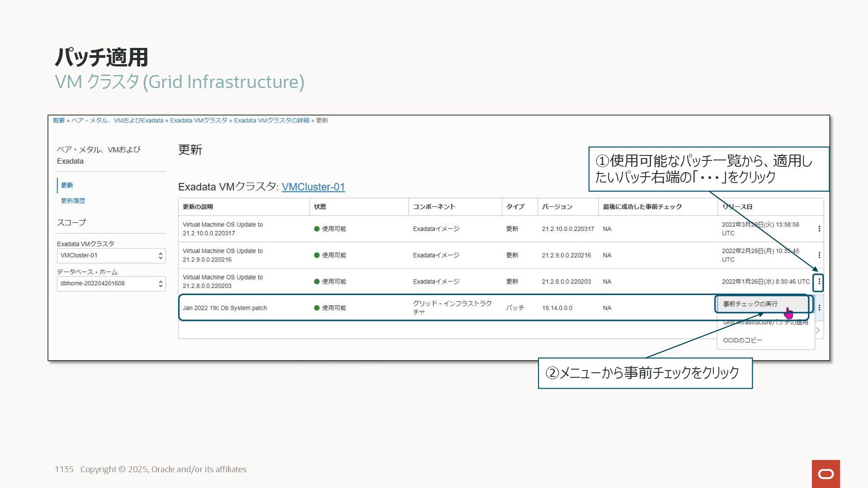The image size is (868, 488).
Task: Click green status dot of first update row
Action: [x=316, y=229]
